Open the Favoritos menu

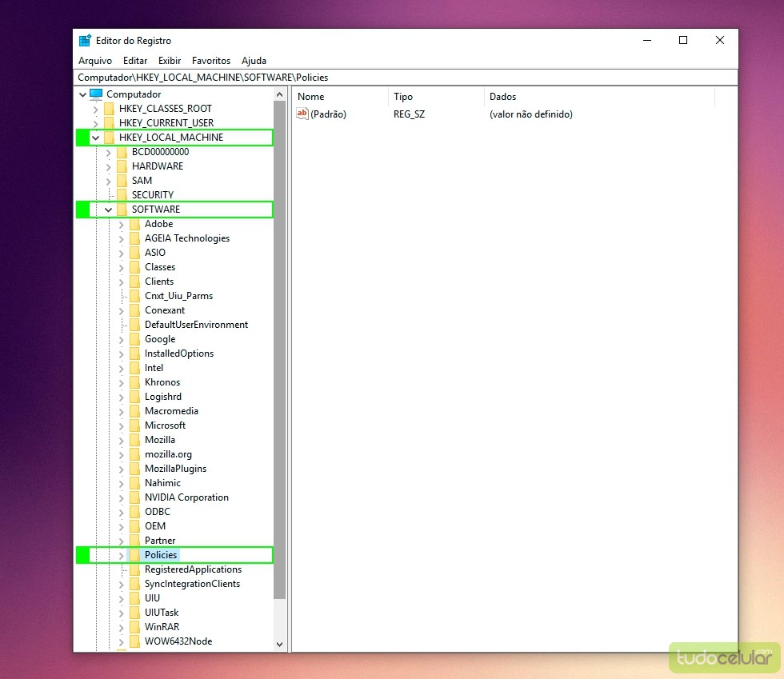tap(211, 61)
